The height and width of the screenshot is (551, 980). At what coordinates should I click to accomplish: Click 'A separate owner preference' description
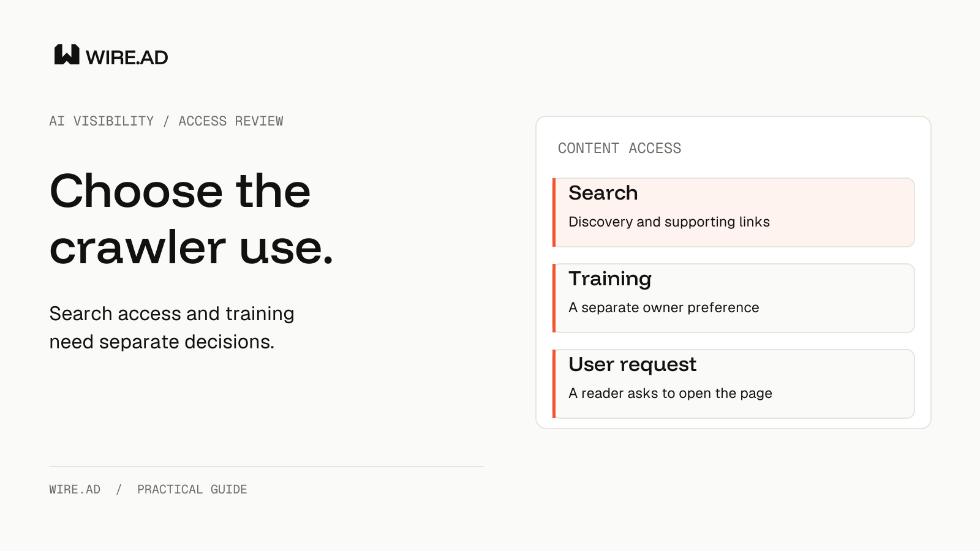(x=663, y=307)
